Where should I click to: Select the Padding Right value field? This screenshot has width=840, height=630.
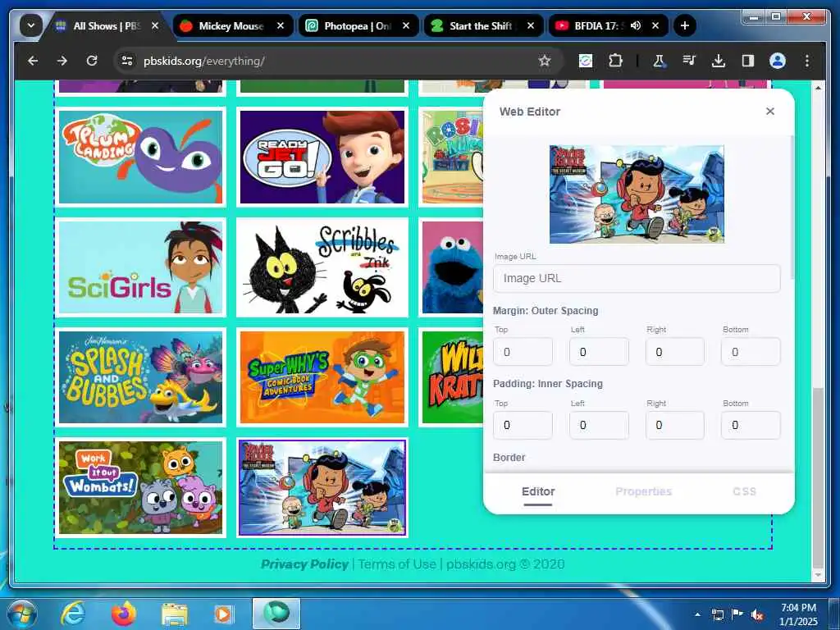tap(675, 426)
